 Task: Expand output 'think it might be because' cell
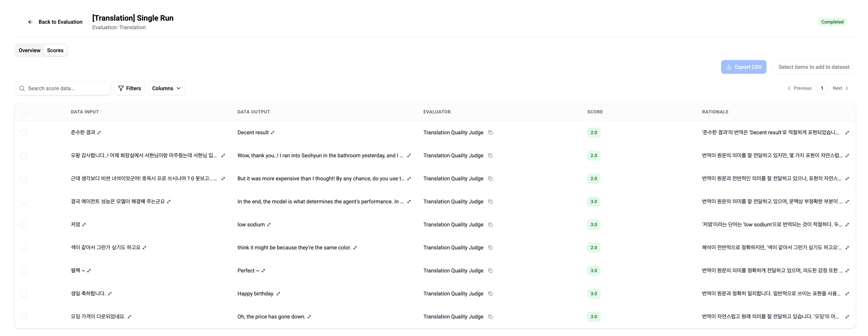355,247
